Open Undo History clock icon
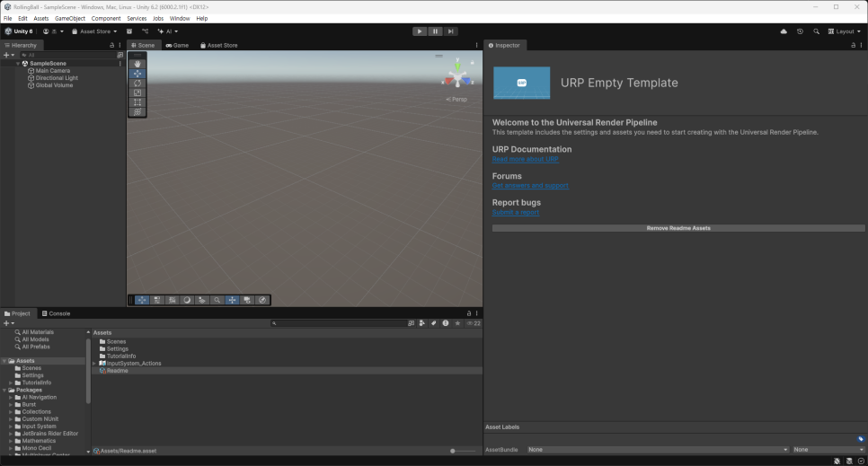 pos(800,31)
